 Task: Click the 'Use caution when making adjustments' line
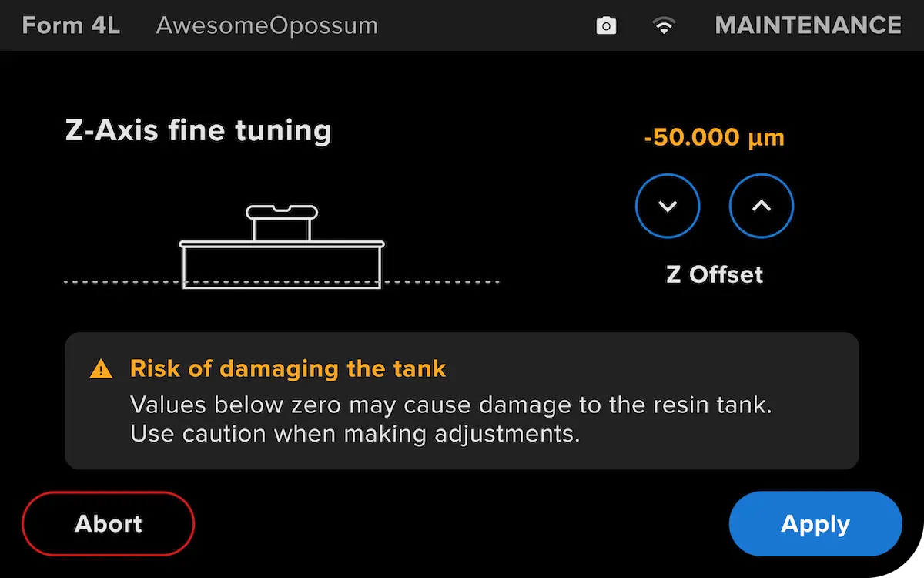click(355, 434)
